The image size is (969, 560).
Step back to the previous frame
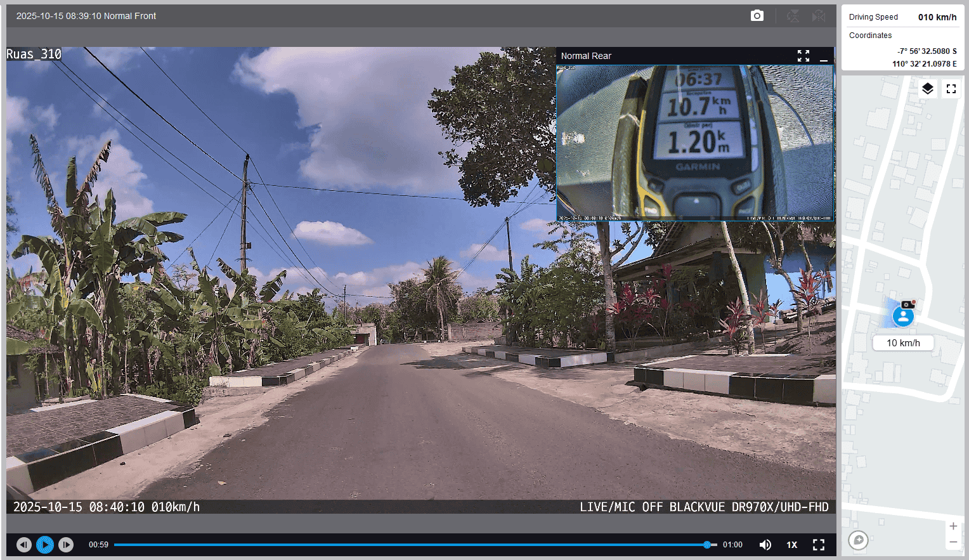tap(24, 545)
